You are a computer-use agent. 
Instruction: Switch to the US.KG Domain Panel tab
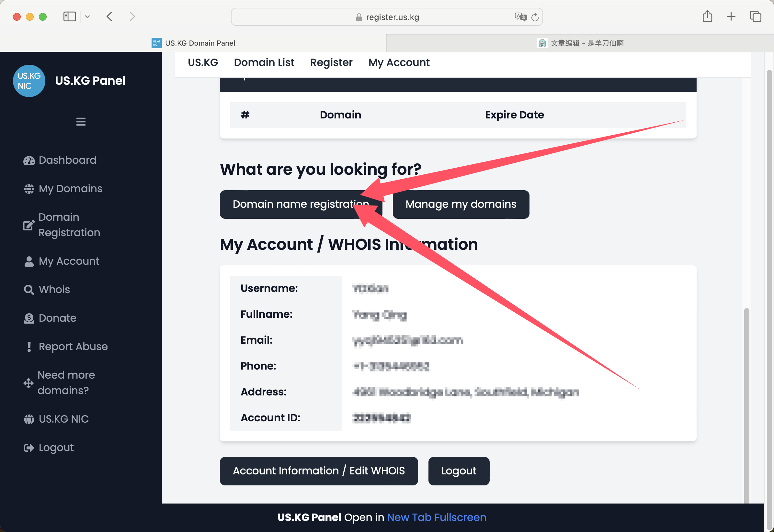click(x=193, y=43)
